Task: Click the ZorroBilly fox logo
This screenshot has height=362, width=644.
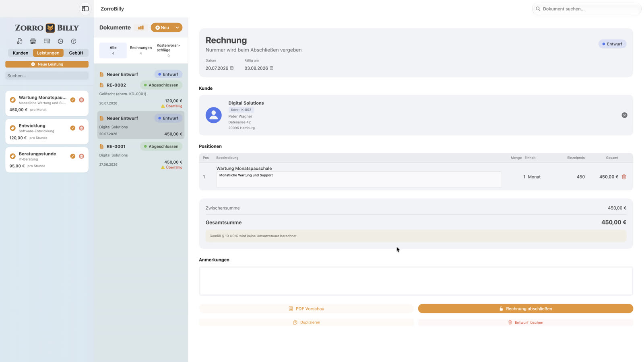Action: pos(50,28)
